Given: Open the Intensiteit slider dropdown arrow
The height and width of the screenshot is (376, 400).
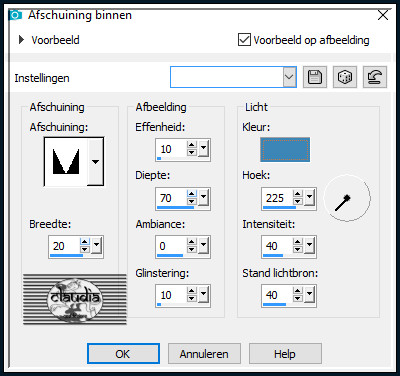Looking at the screenshot, I should (x=310, y=245).
